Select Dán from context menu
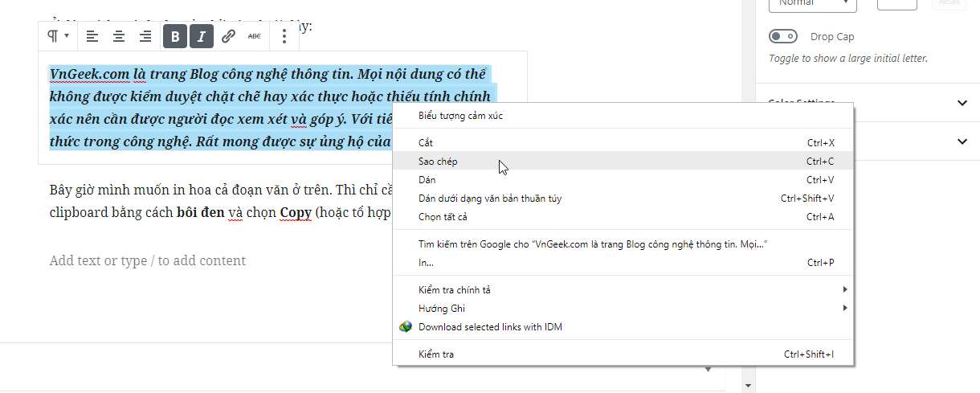Screen dimensions: 980x393 point(623,180)
